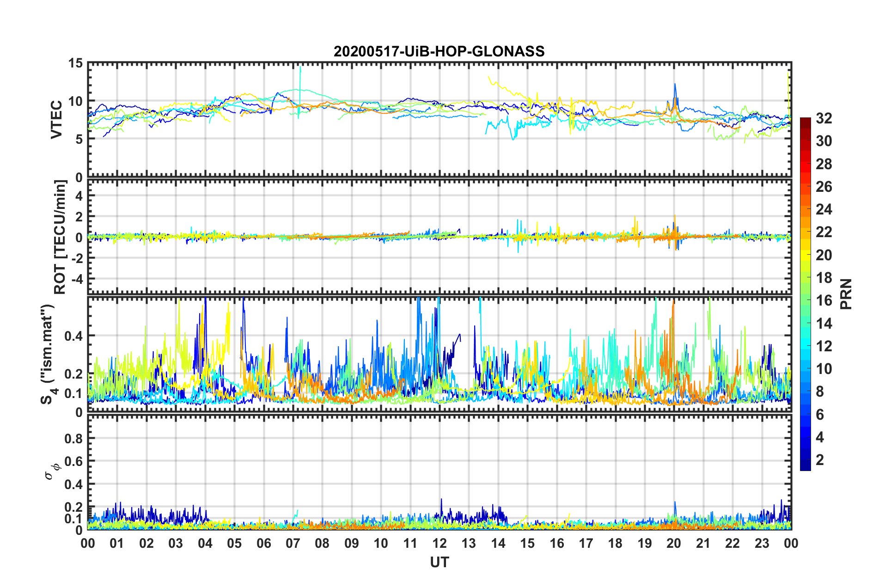
Task: Click x-axis tick label 06
Action: click(264, 543)
